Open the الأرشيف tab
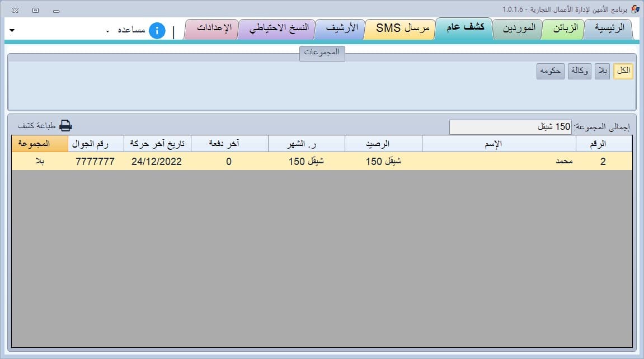The image size is (644, 359). pyautogui.click(x=341, y=29)
